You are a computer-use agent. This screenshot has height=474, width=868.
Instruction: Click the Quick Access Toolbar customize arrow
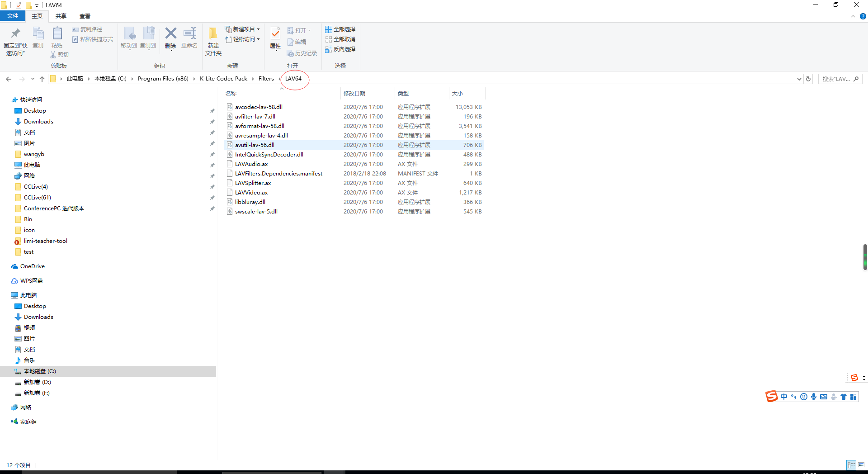tap(37, 6)
